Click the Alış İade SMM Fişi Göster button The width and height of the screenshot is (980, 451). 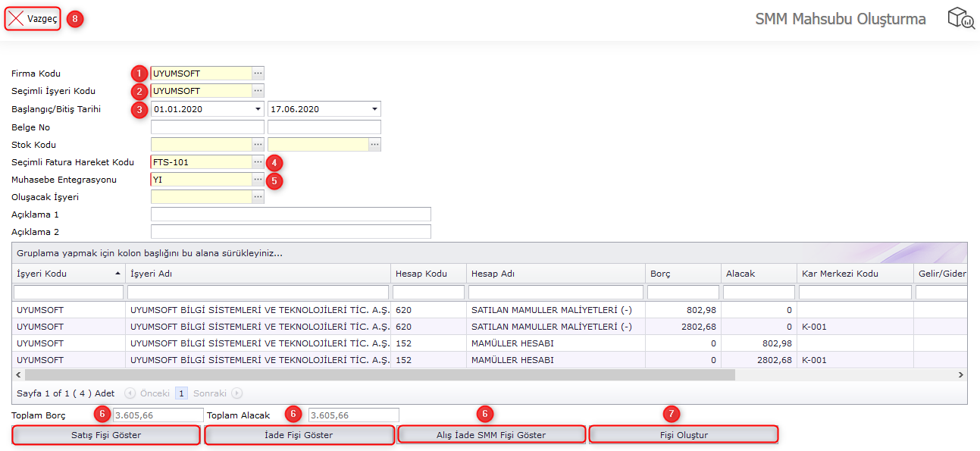pos(491,434)
